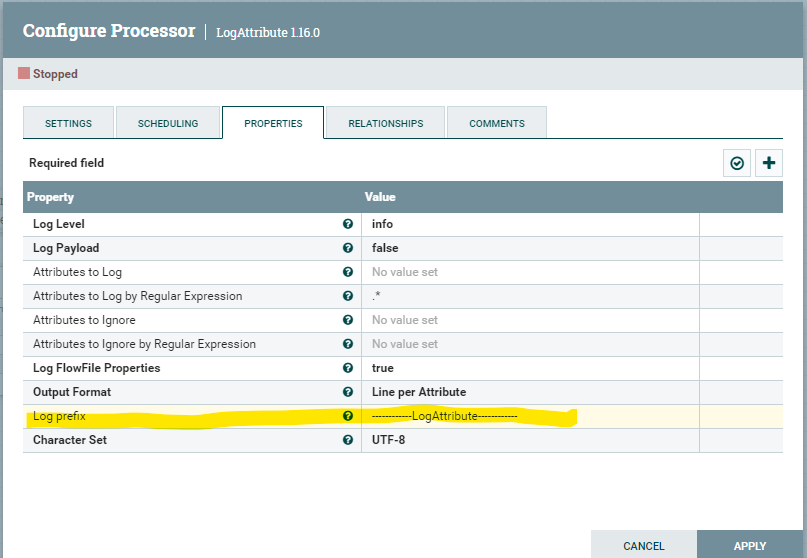Click help icon beside Attributes to Log
This screenshot has height=558, width=807.
point(348,272)
